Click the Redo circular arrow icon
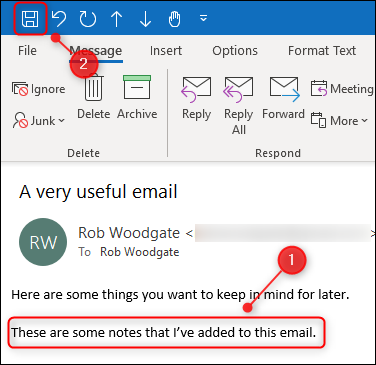 (x=88, y=19)
